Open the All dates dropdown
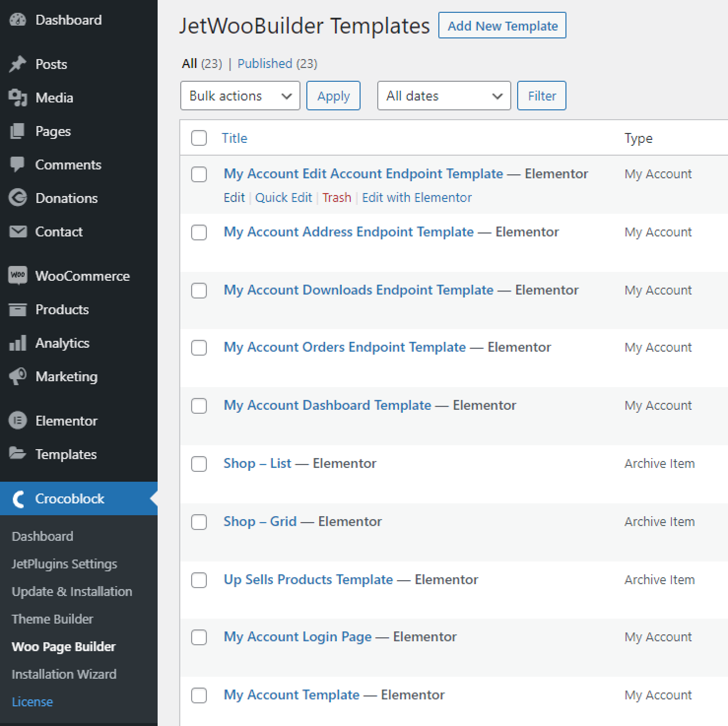This screenshot has height=726, width=728. click(x=444, y=96)
